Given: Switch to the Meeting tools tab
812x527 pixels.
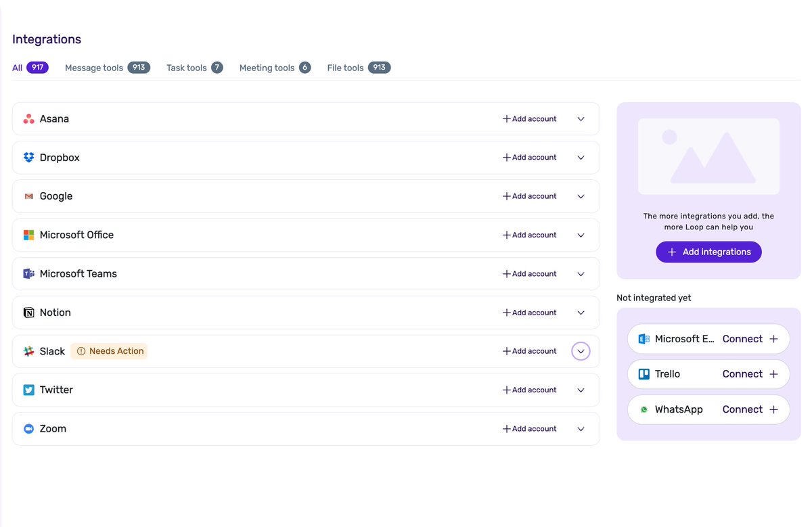Looking at the screenshot, I should (x=275, y=68).
